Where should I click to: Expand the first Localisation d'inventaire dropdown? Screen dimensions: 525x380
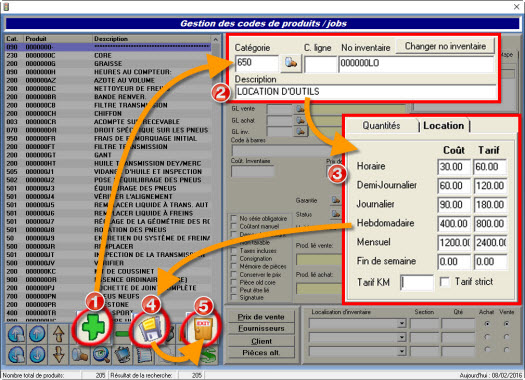pos(401,324)
